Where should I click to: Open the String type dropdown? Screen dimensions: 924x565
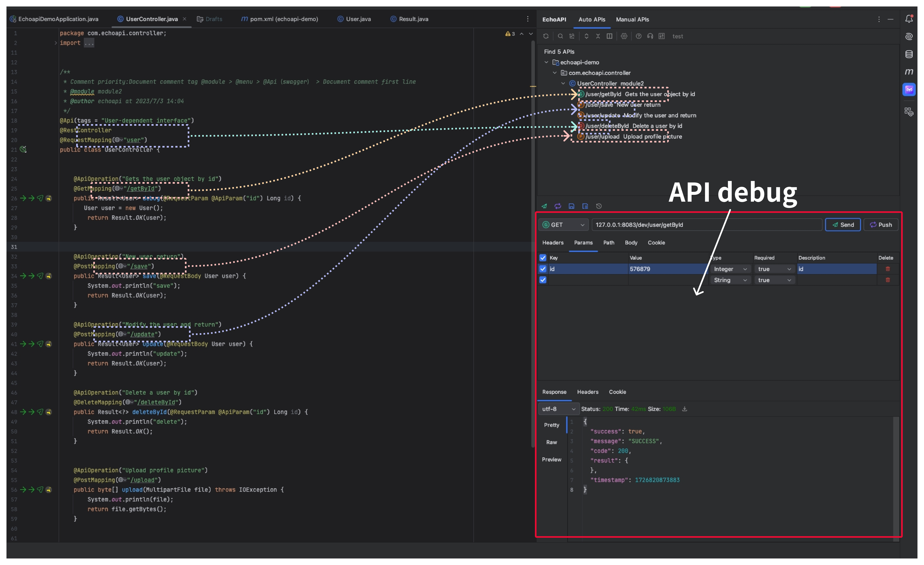tap(730, 280)
